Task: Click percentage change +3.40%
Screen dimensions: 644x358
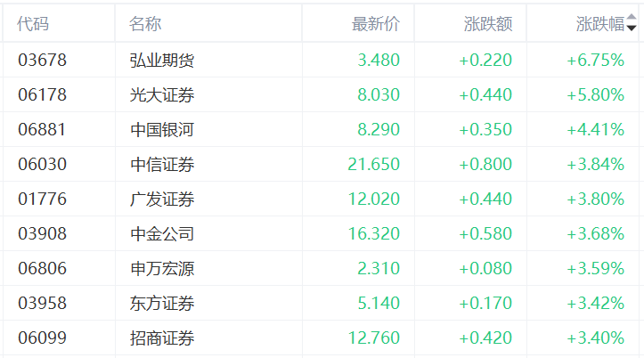Action: (x=596, y=338)
